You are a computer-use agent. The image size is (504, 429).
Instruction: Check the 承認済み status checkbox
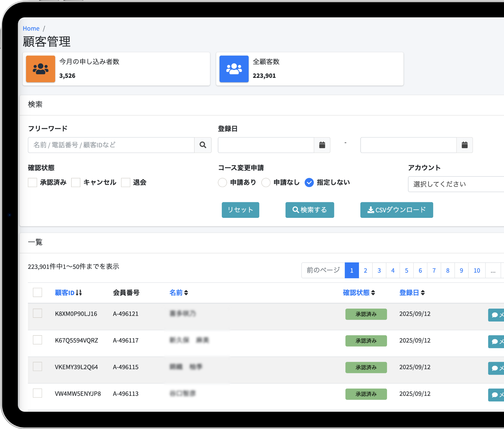[32, 183]
